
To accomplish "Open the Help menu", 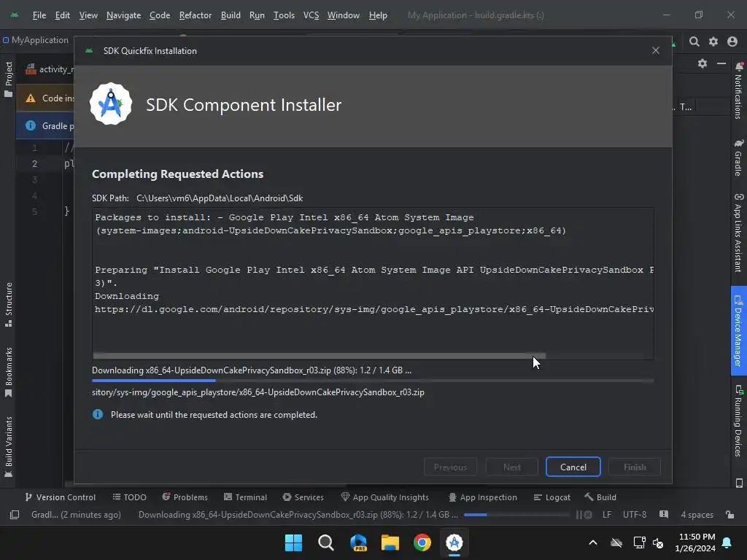I will [378, 15].
